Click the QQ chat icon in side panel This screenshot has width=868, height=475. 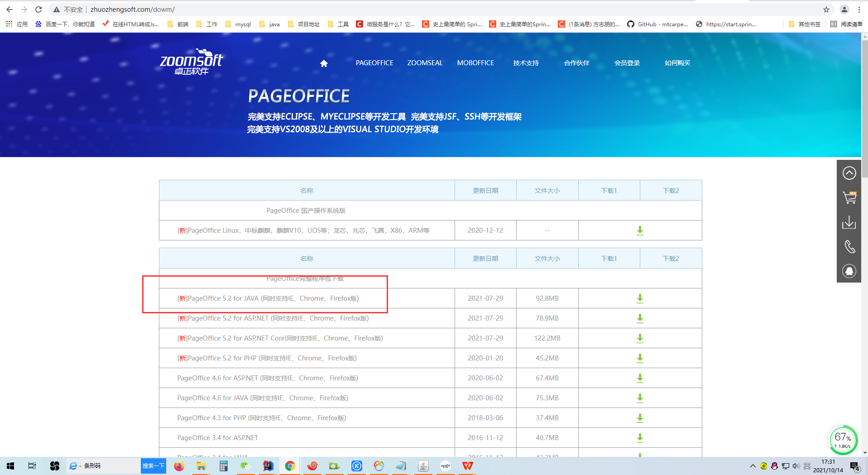click(x=849, y=271)
